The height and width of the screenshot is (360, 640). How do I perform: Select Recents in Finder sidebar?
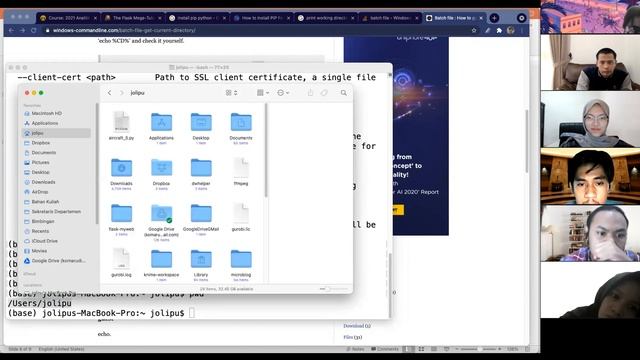tap(40, 231)
